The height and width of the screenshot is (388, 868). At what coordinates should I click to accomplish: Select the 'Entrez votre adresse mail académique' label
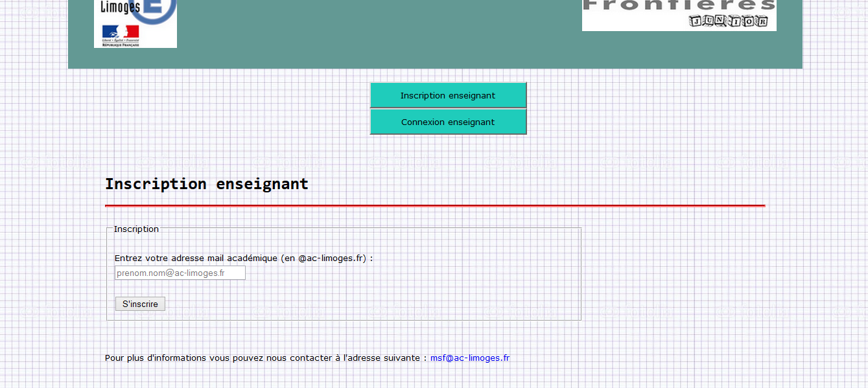[244, 258]
